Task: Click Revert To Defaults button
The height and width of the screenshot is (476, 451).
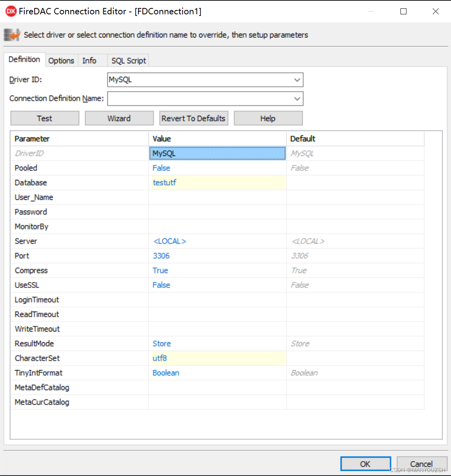Action: 194,118
